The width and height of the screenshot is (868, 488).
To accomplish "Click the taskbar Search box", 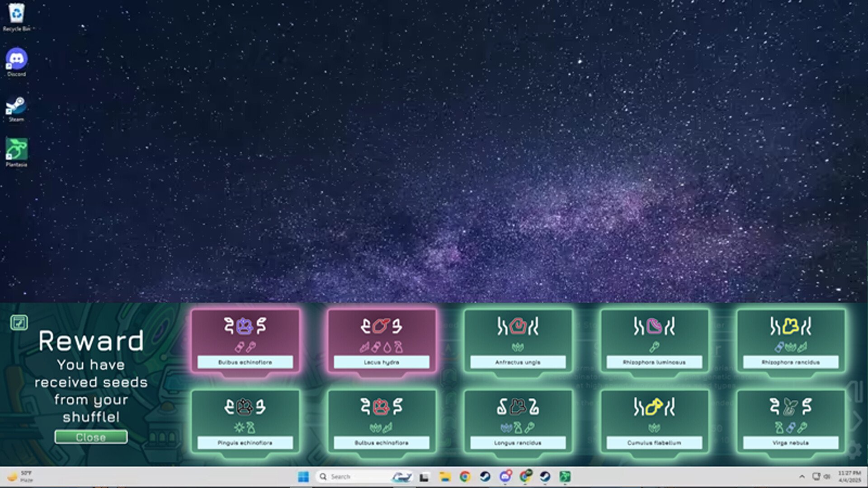I will [353, 477].
